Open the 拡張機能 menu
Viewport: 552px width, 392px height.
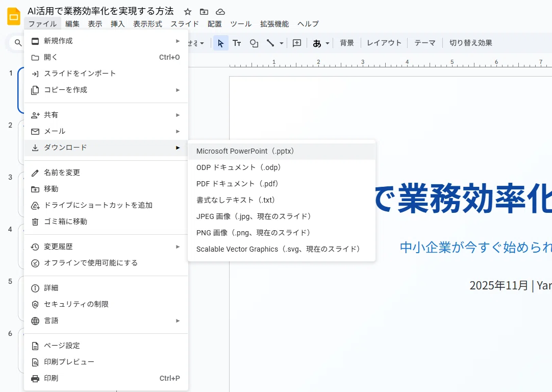coord(274,23)
